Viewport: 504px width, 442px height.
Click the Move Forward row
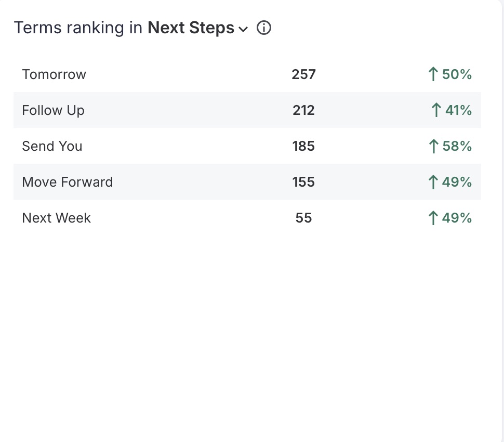67,182
